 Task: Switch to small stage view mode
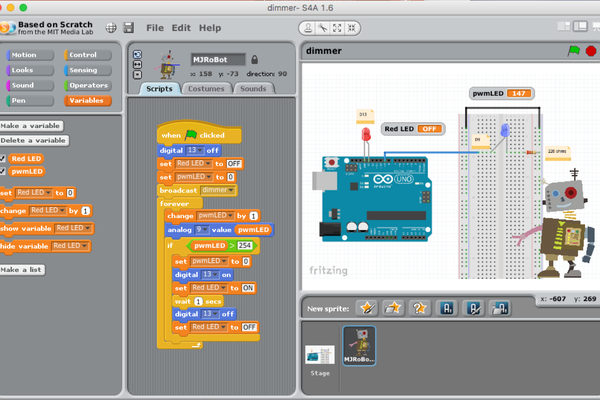(564, 26)
